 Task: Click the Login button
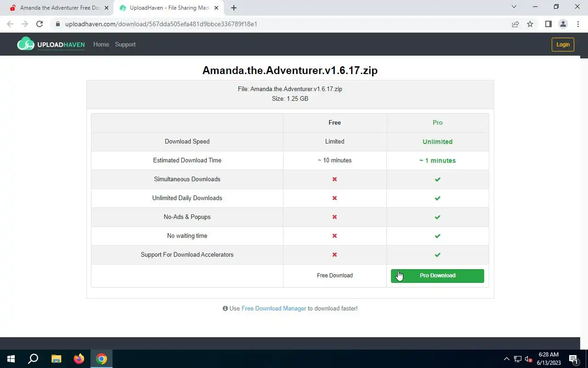coord(563,45)
